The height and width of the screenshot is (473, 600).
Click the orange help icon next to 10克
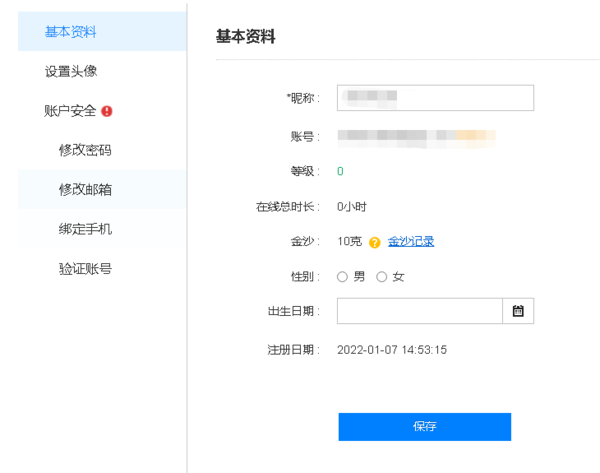[375, 242]
